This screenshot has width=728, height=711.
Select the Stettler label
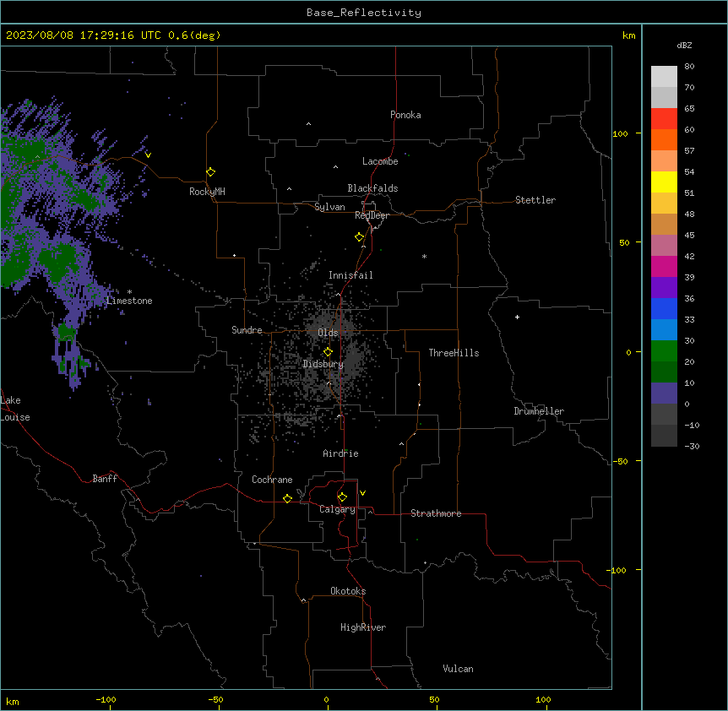point(535,200)
